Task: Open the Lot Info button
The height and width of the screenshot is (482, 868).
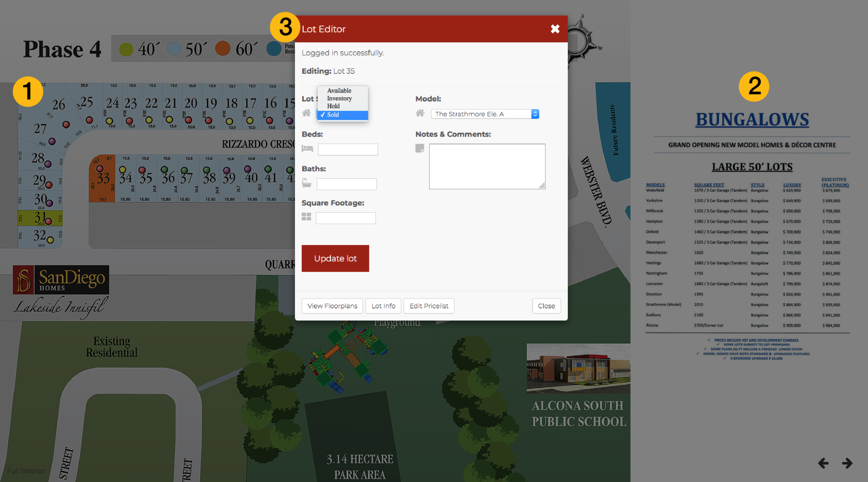Action: (x=383, y=306)
